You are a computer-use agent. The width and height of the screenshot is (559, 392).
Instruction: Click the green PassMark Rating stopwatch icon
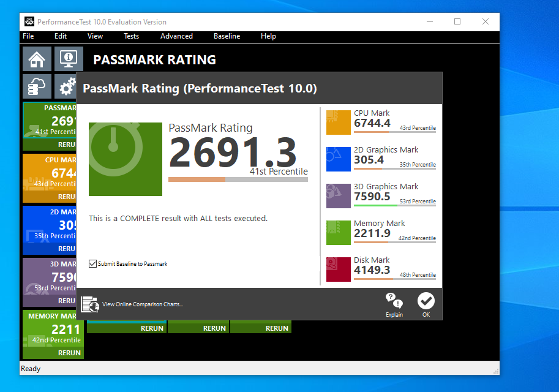point(126,159)
